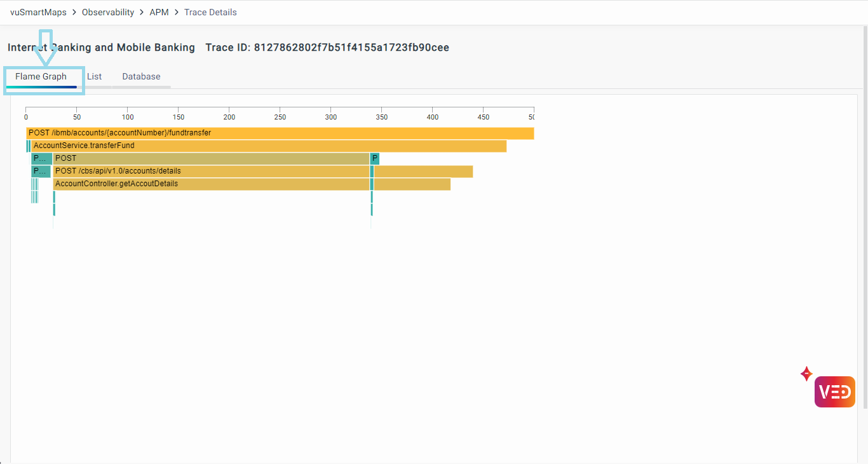Switch to the Flame Graph tab

tap(41, 77)
